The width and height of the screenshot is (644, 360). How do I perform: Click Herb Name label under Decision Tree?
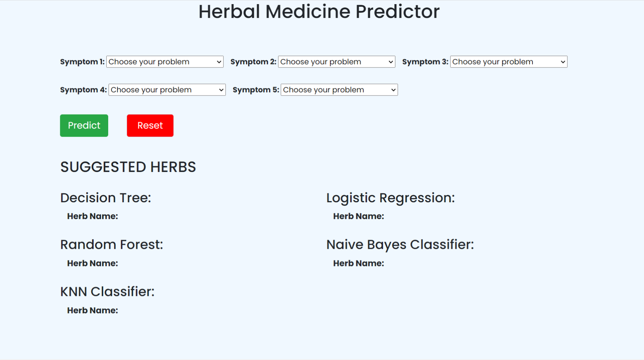tap(92, 217)
